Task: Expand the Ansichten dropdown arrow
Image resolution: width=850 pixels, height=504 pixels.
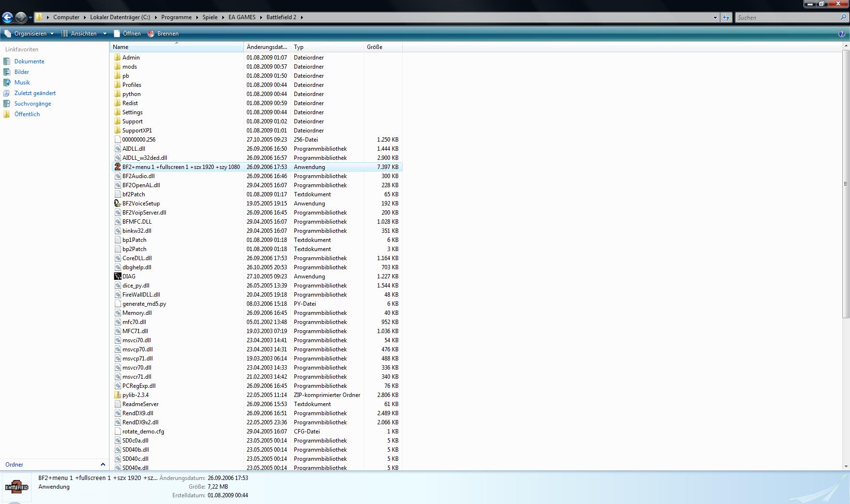Action: pos(105,34)
